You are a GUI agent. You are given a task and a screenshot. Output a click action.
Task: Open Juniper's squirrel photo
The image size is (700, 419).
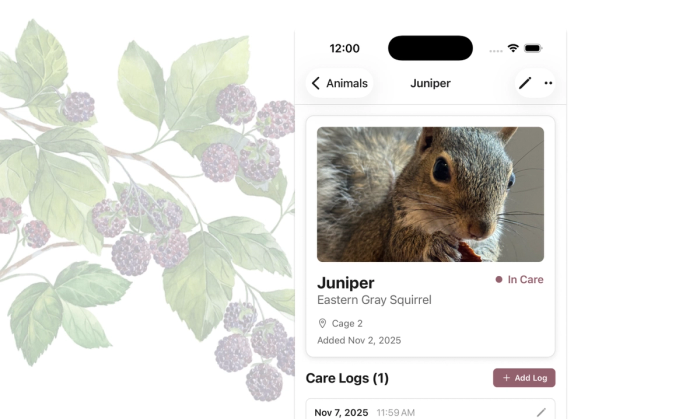click(430, 194)
